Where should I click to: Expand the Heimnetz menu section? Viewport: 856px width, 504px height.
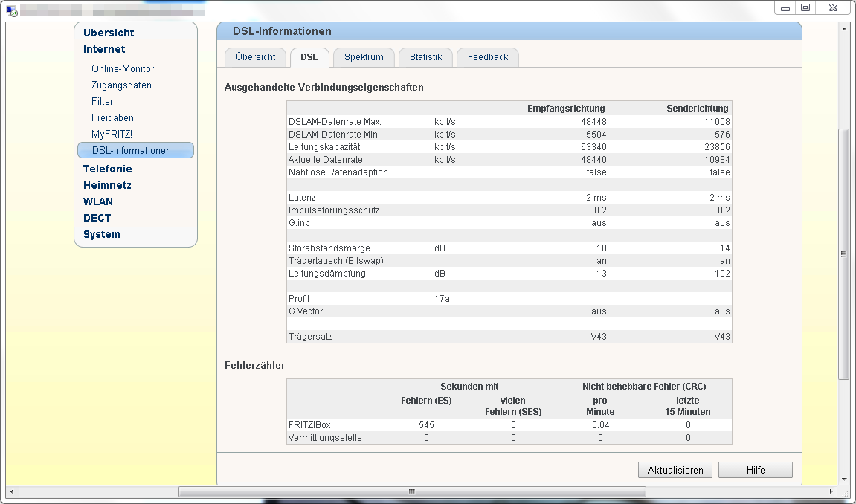(x=107, y=185)
